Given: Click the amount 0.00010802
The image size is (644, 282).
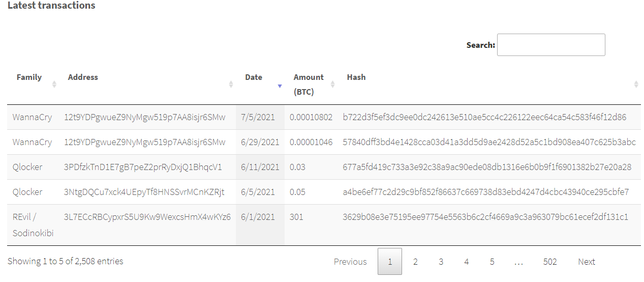Looking at the screenshot, I should pos(311,117).
